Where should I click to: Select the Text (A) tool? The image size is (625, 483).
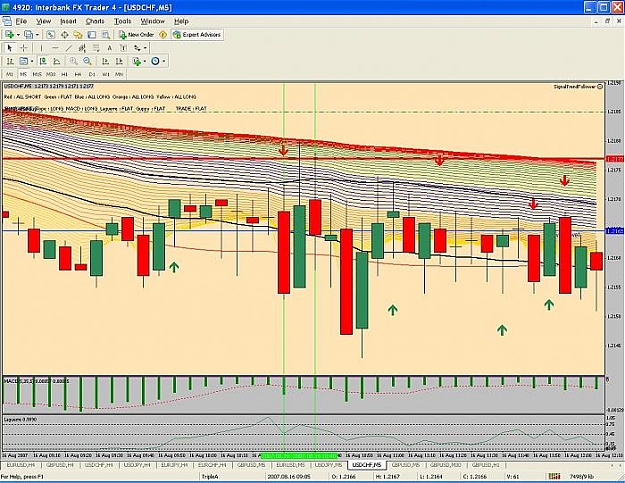coord(110,48)
